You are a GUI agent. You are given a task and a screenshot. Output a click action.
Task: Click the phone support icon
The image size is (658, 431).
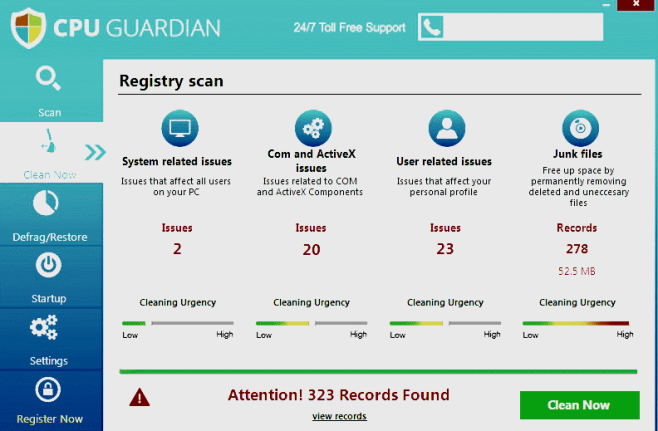tap(431, 28)
